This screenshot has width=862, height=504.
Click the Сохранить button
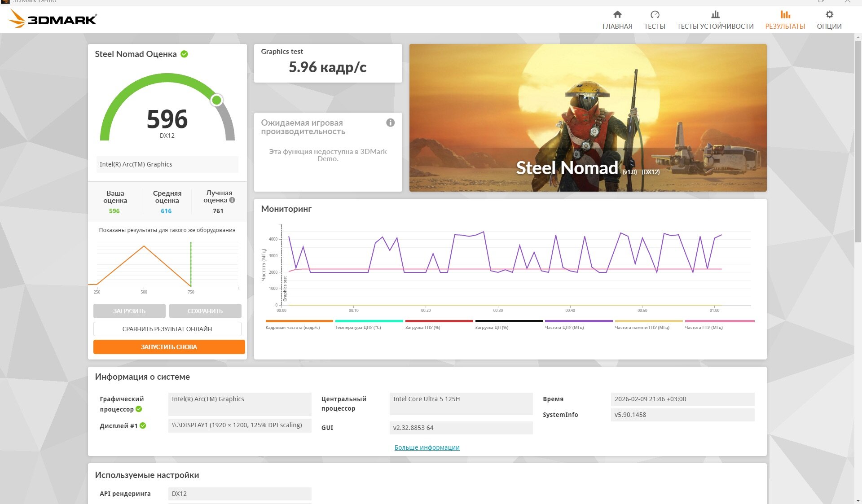click(x=205, y=311)
